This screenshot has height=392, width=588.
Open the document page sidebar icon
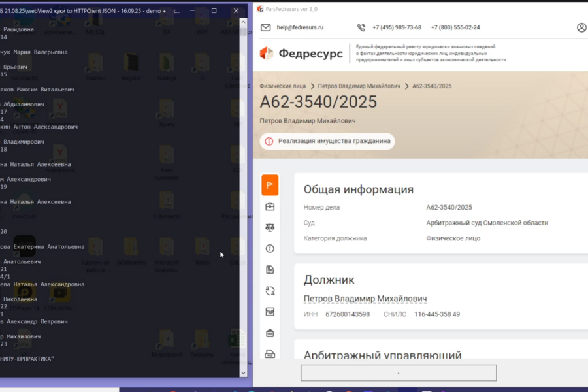click(x=270, y=269)
